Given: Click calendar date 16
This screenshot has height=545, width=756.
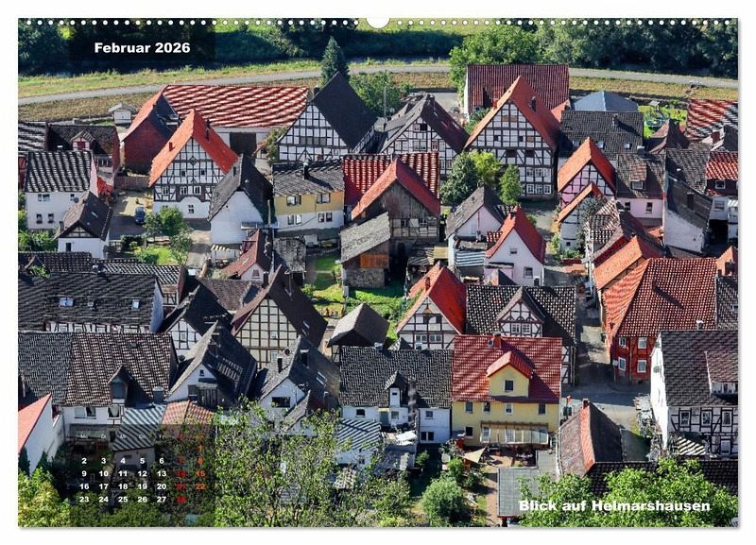Looking at the screenshot, I should [84, 486].
